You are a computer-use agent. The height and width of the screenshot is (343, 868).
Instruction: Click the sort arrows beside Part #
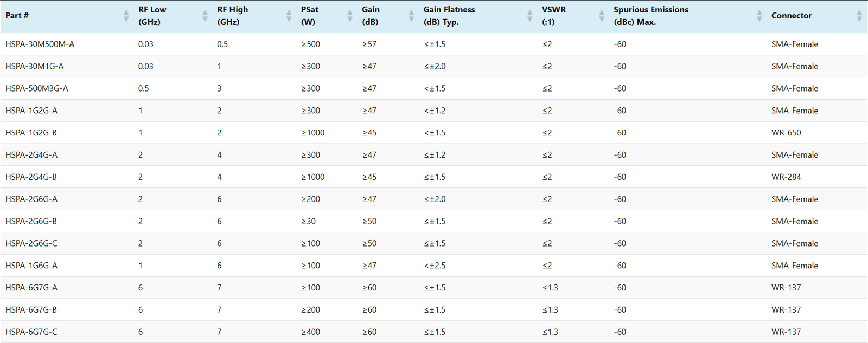click(x=126, y=16)
